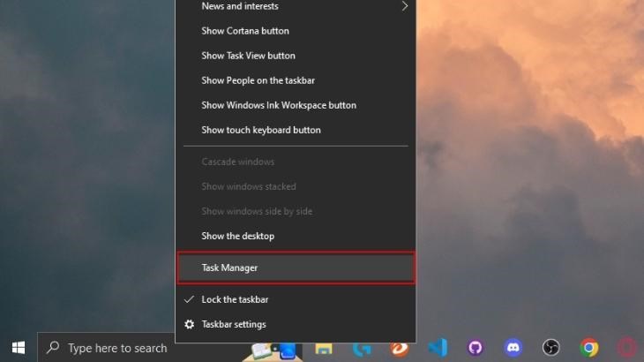Expand the News and interests submenu
Screen dimensions: 644x362
click(x=296, y=6)
